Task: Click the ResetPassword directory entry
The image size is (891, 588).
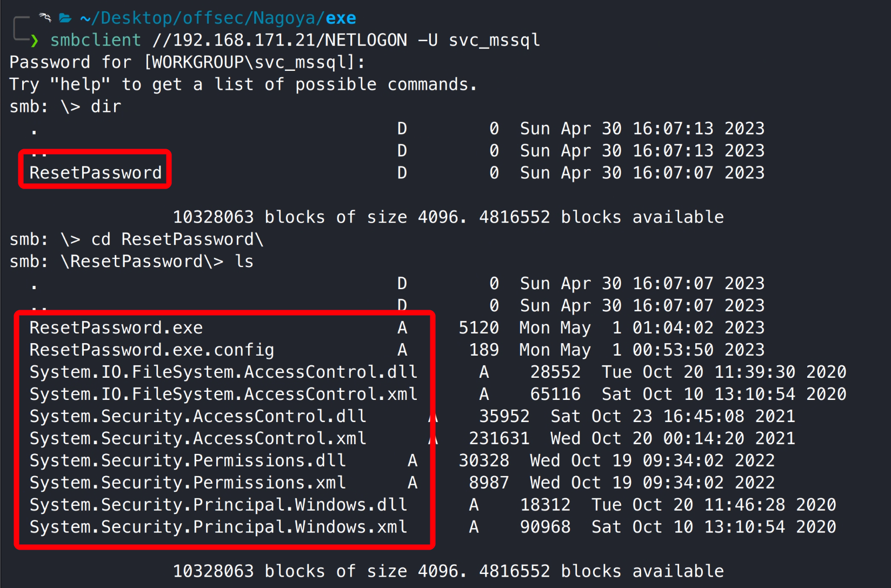Action: click(96, 173)
